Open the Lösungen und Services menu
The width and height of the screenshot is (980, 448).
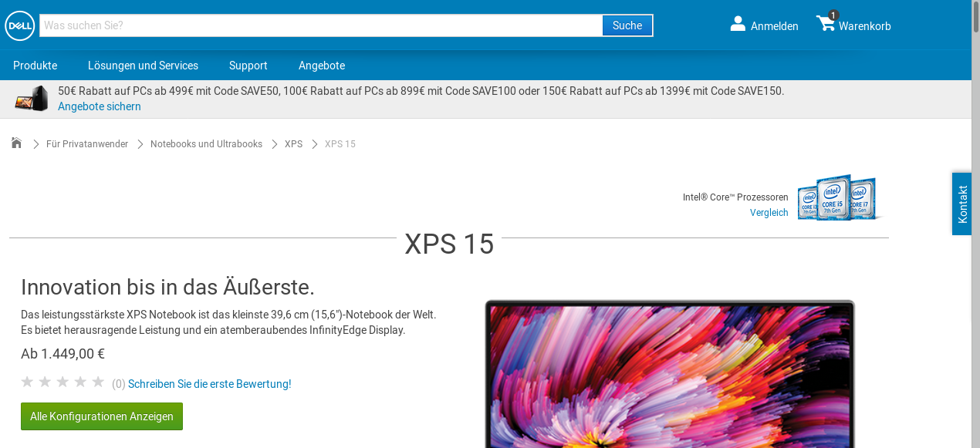pyautogui.click(x=143, y=66)
